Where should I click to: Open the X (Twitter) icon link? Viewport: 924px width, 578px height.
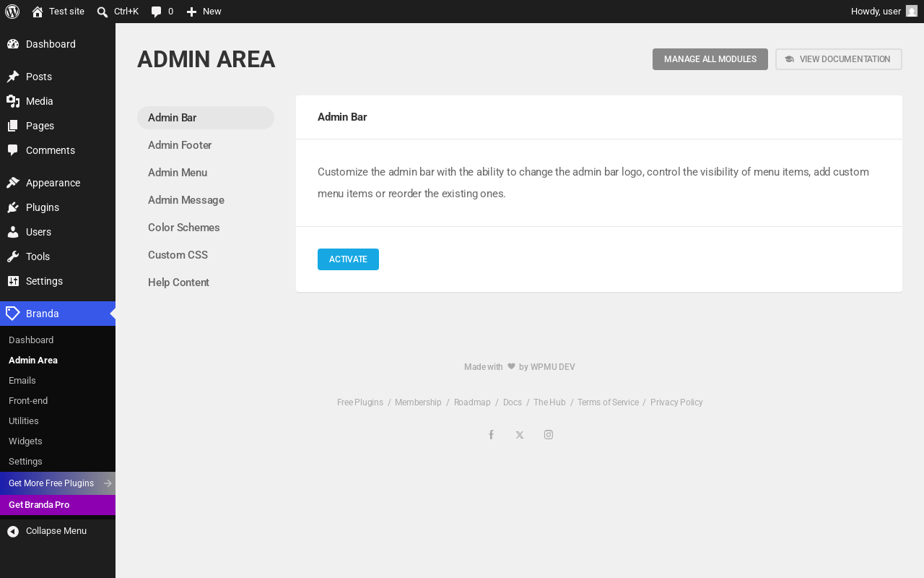520,435
